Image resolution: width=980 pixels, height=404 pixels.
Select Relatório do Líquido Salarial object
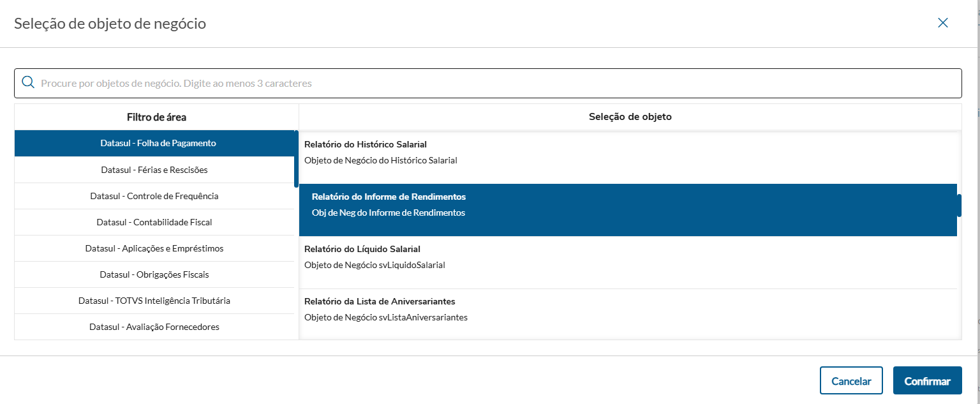point(627,257)
